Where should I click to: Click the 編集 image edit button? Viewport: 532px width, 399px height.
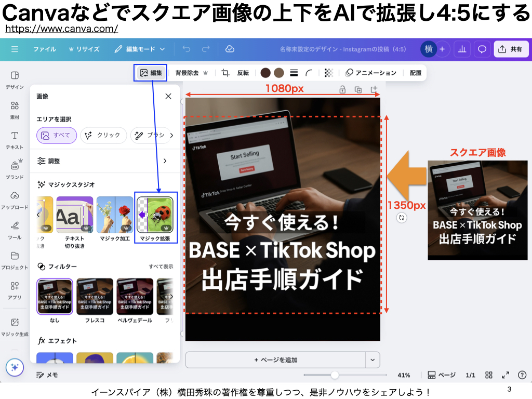151,73
